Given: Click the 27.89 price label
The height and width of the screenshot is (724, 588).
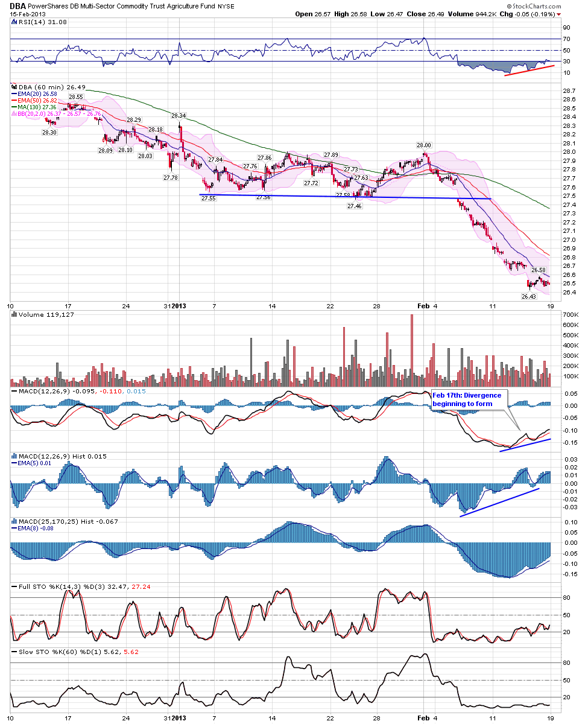Looking at the screenshot, I should (330, 155).
